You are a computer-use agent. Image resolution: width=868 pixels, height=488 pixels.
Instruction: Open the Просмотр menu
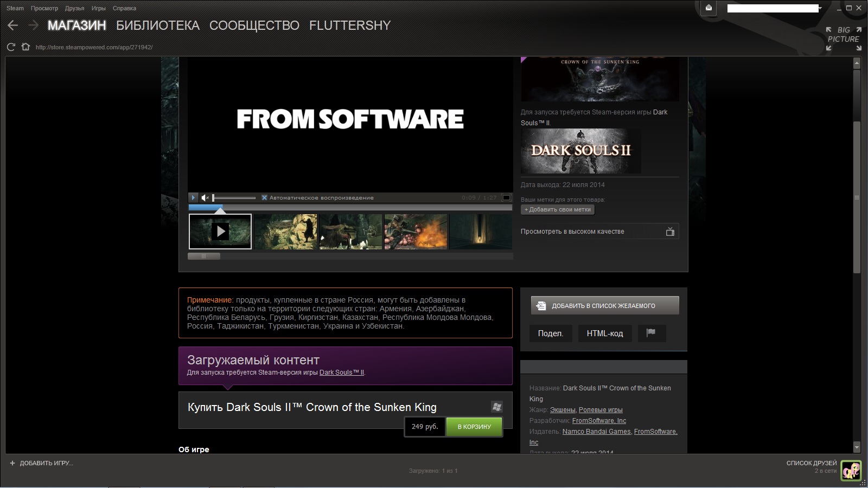pos(44,8)
